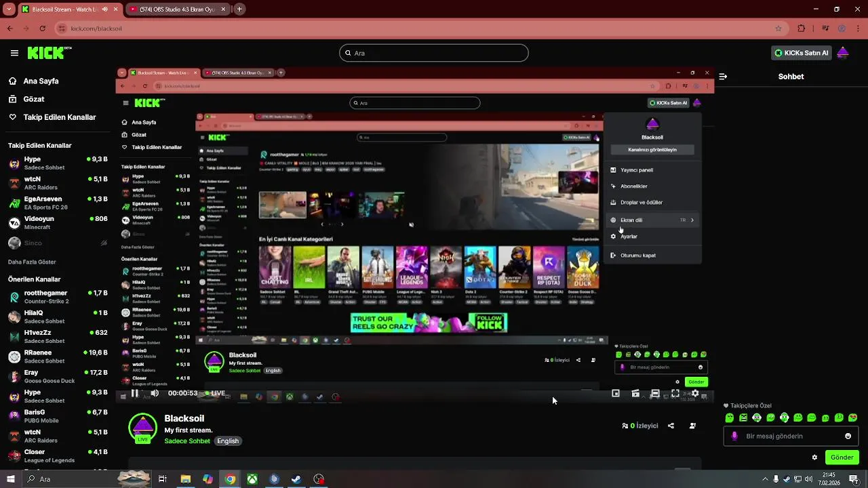The image size is (868, 488).
Task: Open the emoji picker in chat box
Action: 848,436
